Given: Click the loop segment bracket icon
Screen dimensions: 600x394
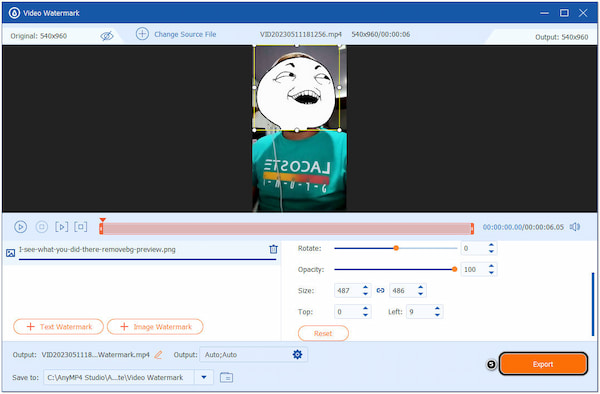Looking at the screenshot, I should click(x=81, y=227).
